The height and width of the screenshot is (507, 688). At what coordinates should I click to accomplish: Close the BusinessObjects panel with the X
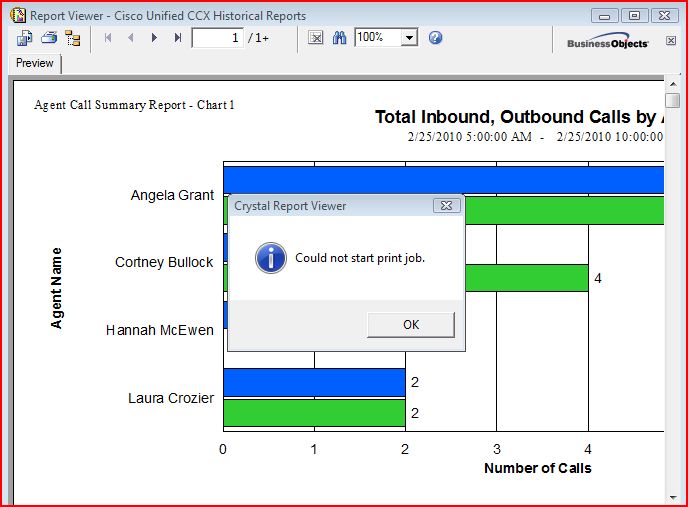(x=671, y=40)
